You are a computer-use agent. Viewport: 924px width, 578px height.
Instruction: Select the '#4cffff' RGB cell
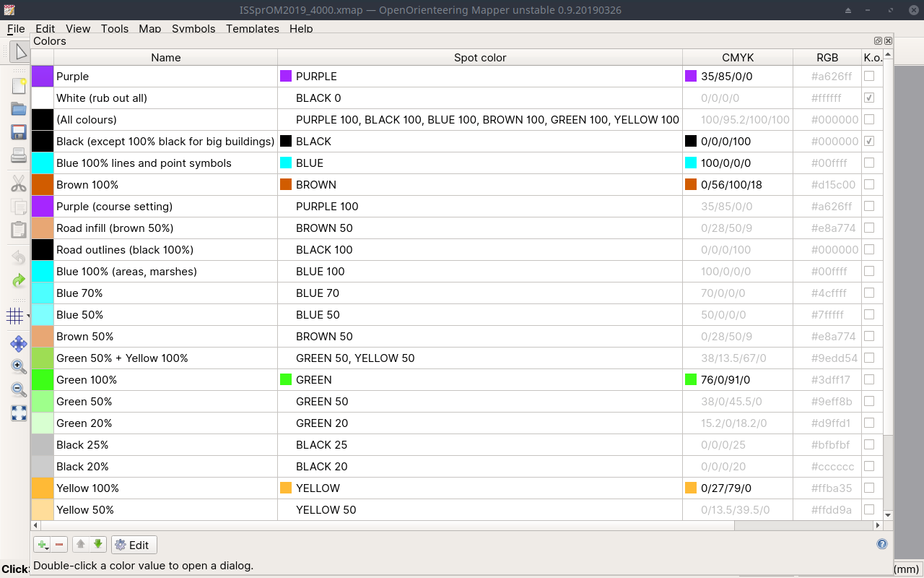point(827,293)
